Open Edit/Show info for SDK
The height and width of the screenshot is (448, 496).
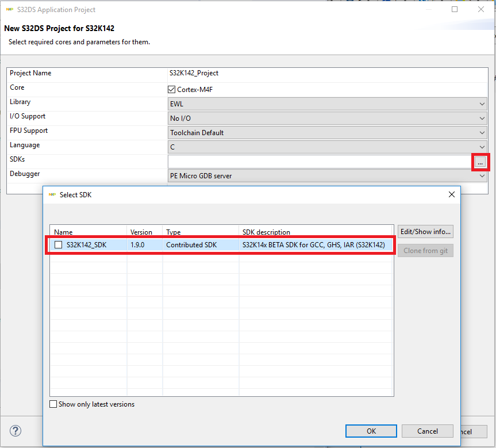(425, 232)
